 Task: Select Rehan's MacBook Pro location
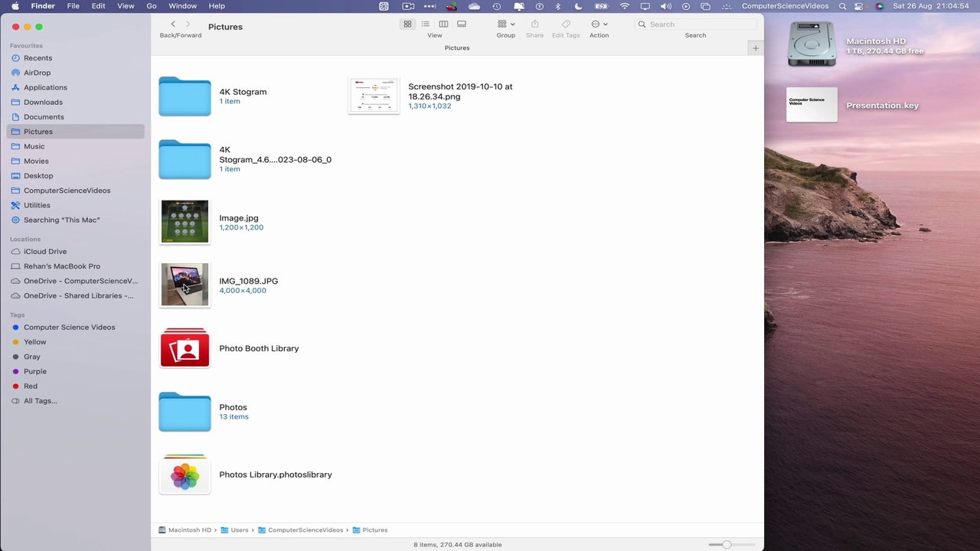pyautogui.click(x=75, y=266)
